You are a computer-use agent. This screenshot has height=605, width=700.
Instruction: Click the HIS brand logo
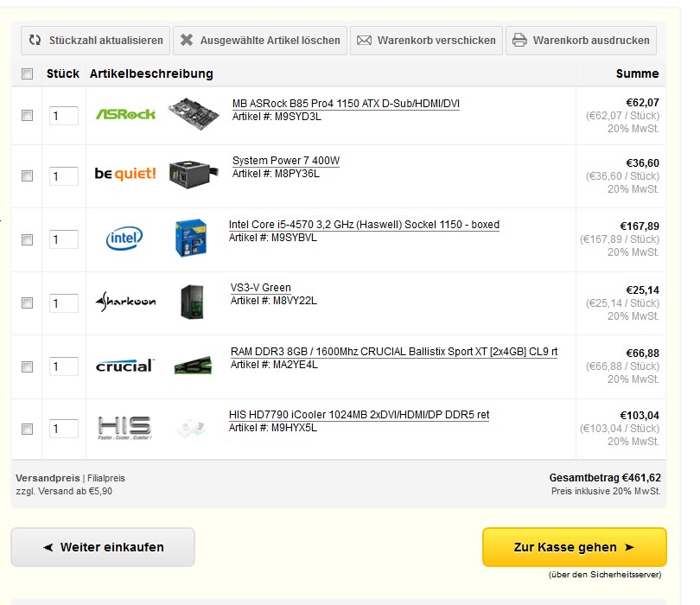[124, 427]
